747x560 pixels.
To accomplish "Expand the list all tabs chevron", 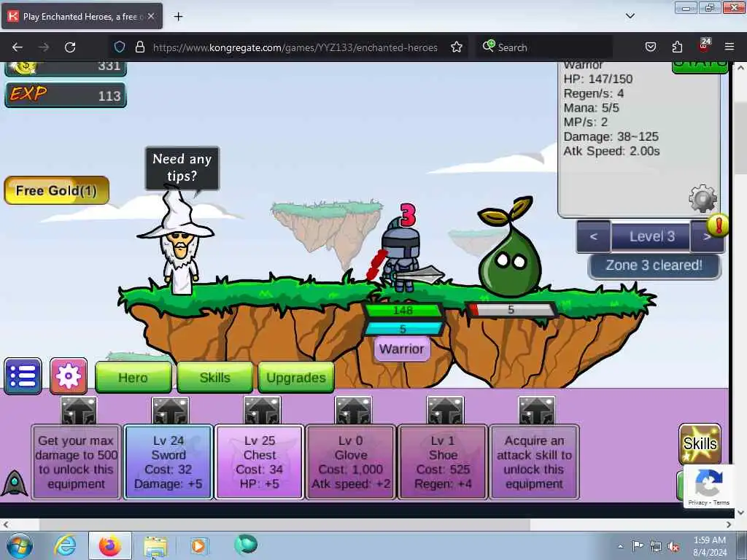I will (x=630, y=16).
